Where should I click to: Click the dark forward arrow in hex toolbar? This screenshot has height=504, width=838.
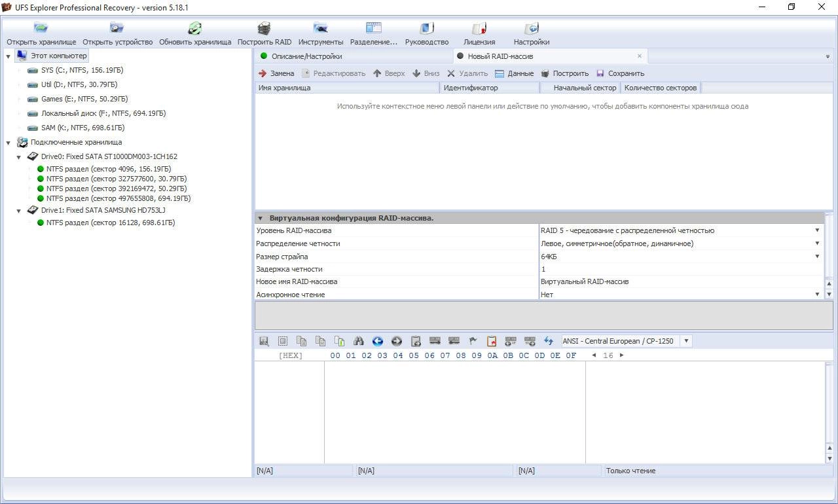[396, 341]
